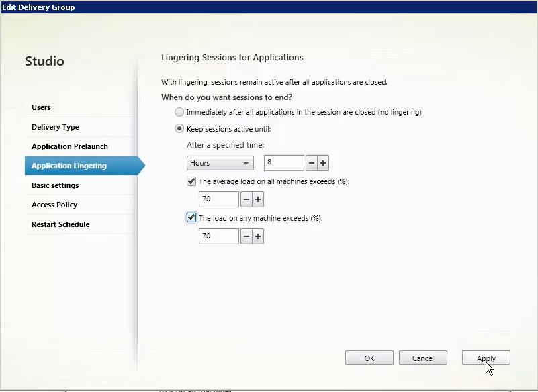Open Basic settings page
The image size is (538, 392).
(81, 185)
